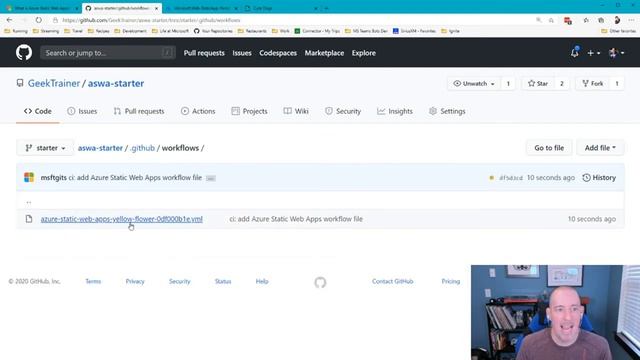Reload the page with the refresh icon
Image resolution: width=640 pixels, height=360 pixels.
coord(38,20)
